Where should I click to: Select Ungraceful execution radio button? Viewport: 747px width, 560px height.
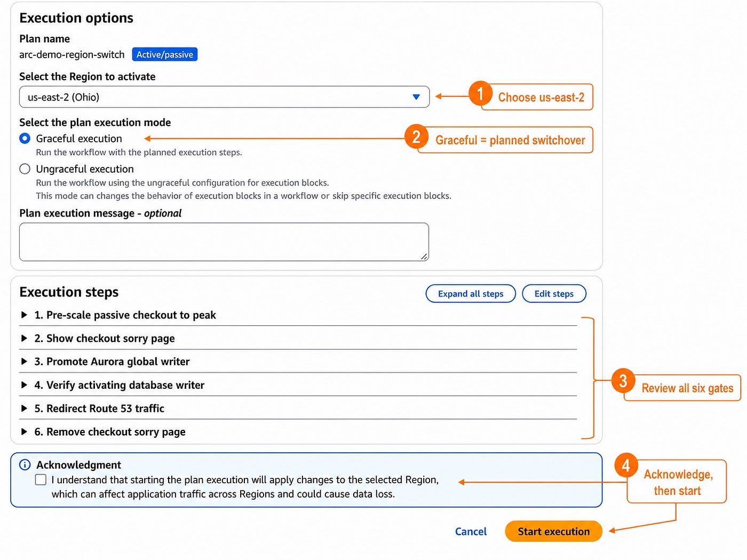point(25,169)
